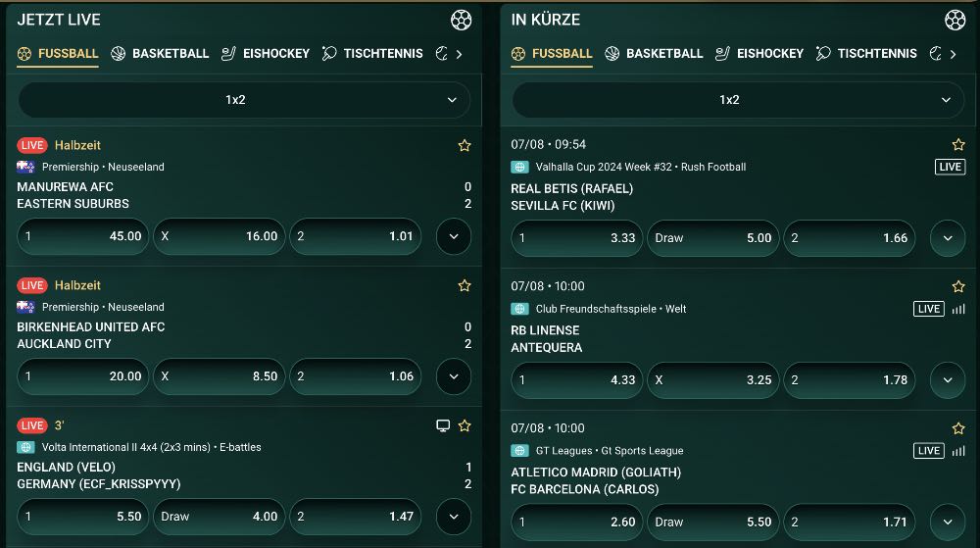
Task: Bet on Manurewa AFC win at 45.00
Action: click(82, 236)
